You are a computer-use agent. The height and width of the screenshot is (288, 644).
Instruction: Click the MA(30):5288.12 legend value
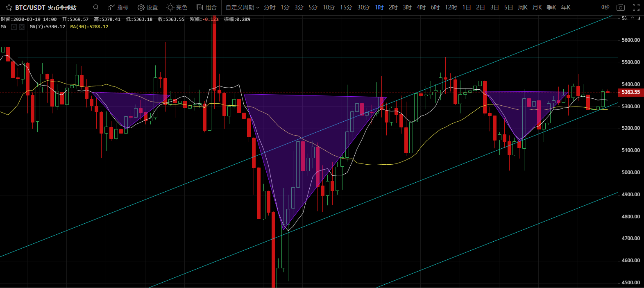(89, 27)
